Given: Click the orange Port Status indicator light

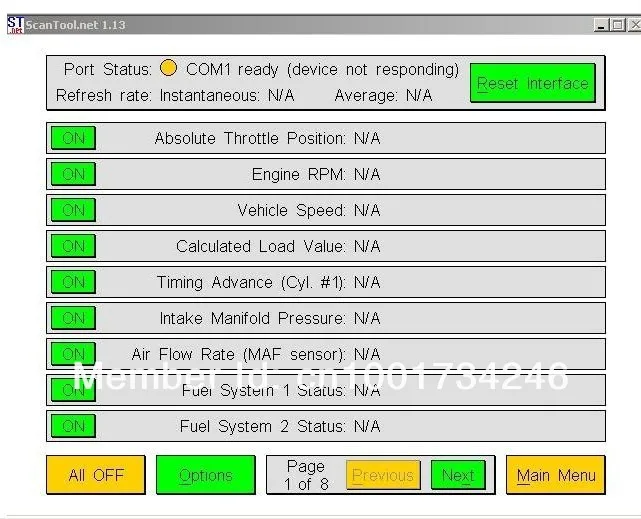Looking at the screenshot, I should pyautogui.click(x=168, y=68).
